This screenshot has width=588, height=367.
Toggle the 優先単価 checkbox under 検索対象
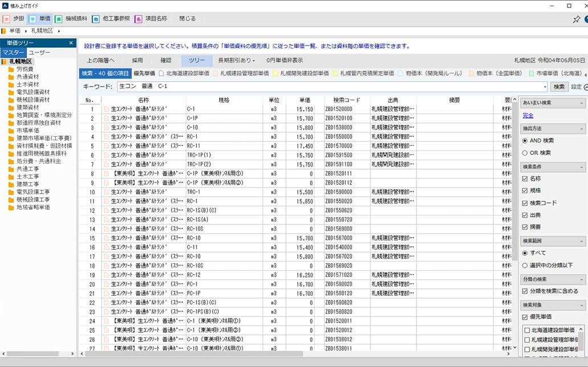pos(525,317)
